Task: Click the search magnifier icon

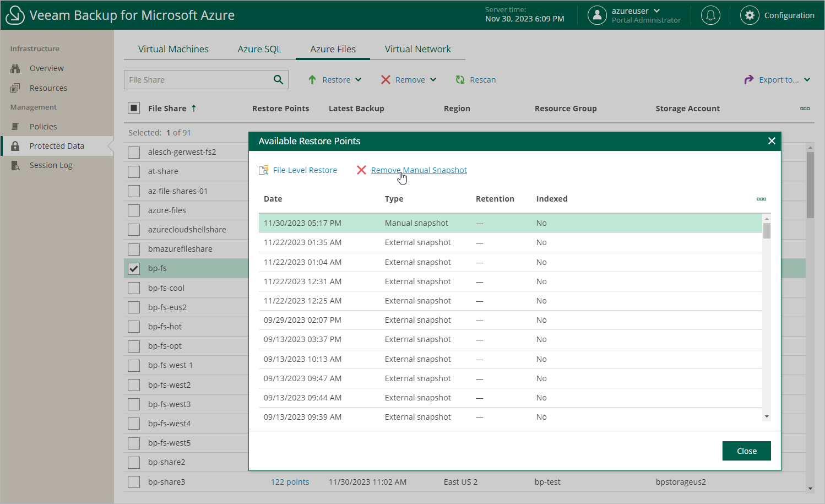Action: coord(279,80)
